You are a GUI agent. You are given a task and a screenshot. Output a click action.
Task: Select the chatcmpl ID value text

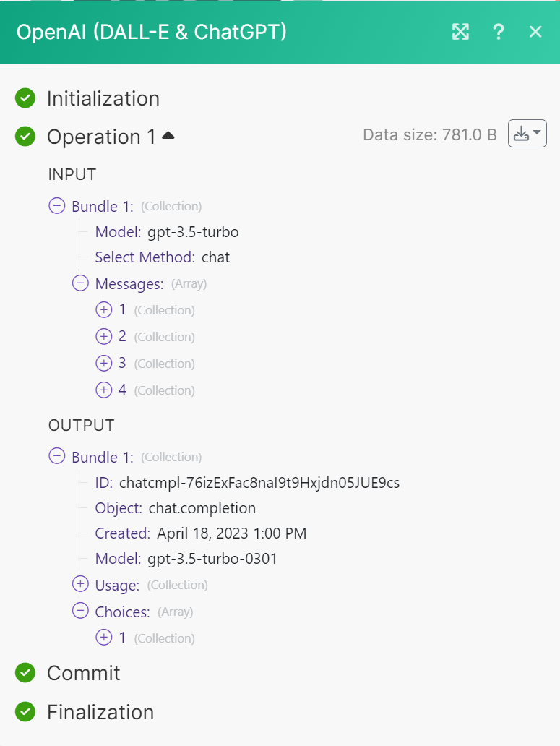coord(259,482)
